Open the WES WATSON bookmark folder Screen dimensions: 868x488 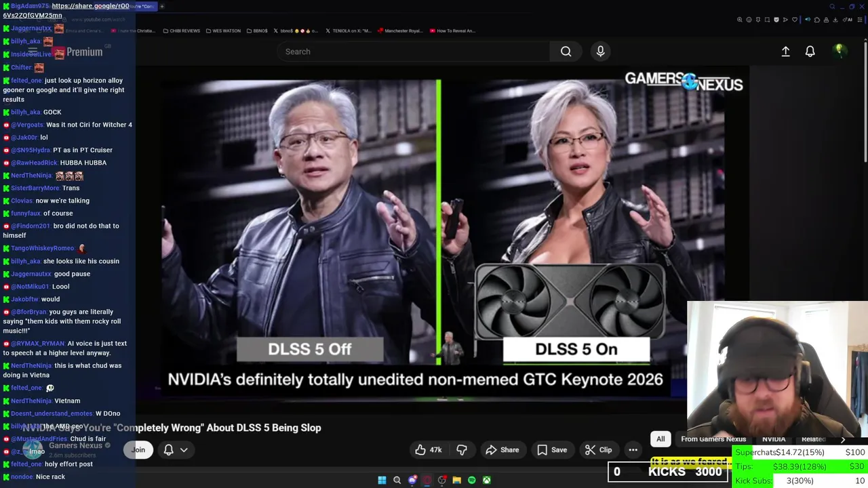[224, 30]
